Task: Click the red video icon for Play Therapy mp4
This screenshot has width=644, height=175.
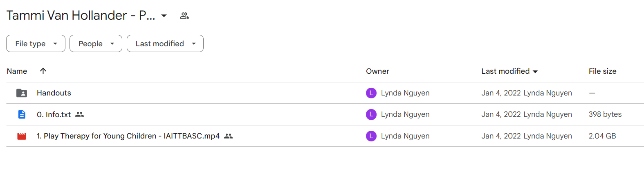Action: coord(22,136)
